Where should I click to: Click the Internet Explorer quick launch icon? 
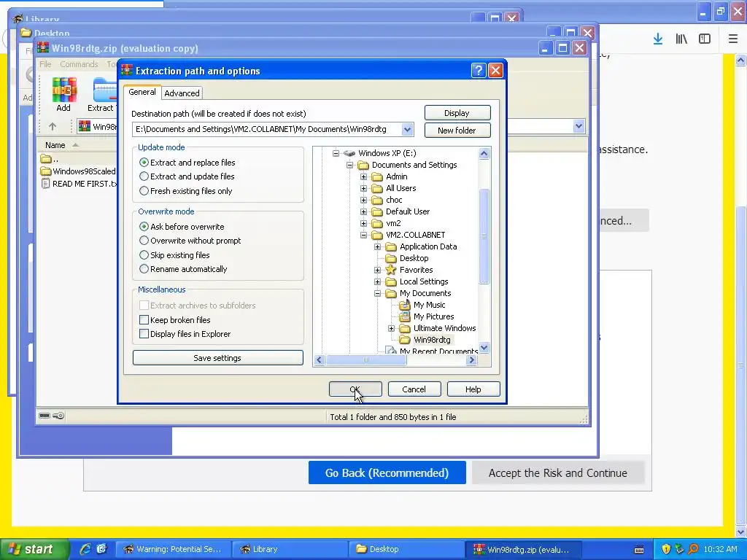(85, 549)
